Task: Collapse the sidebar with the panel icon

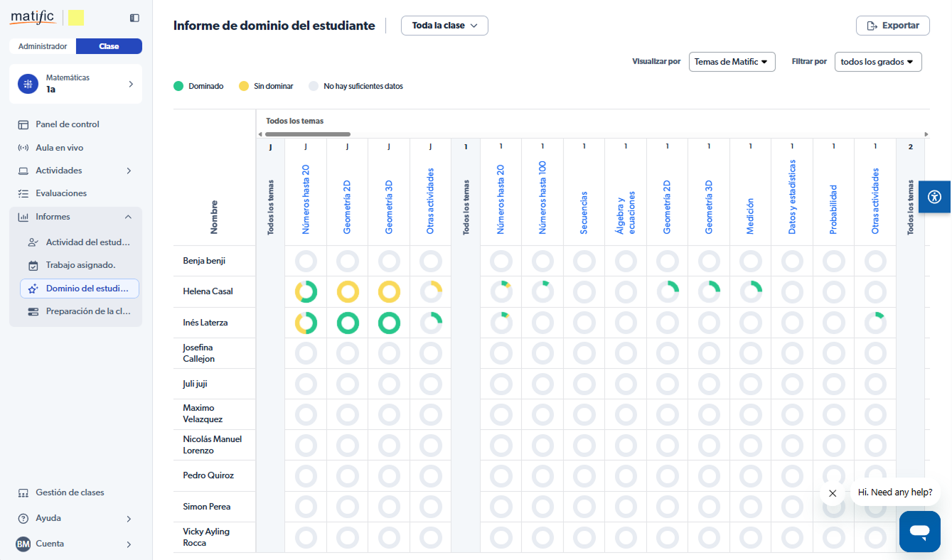Action: coord(134,18)
